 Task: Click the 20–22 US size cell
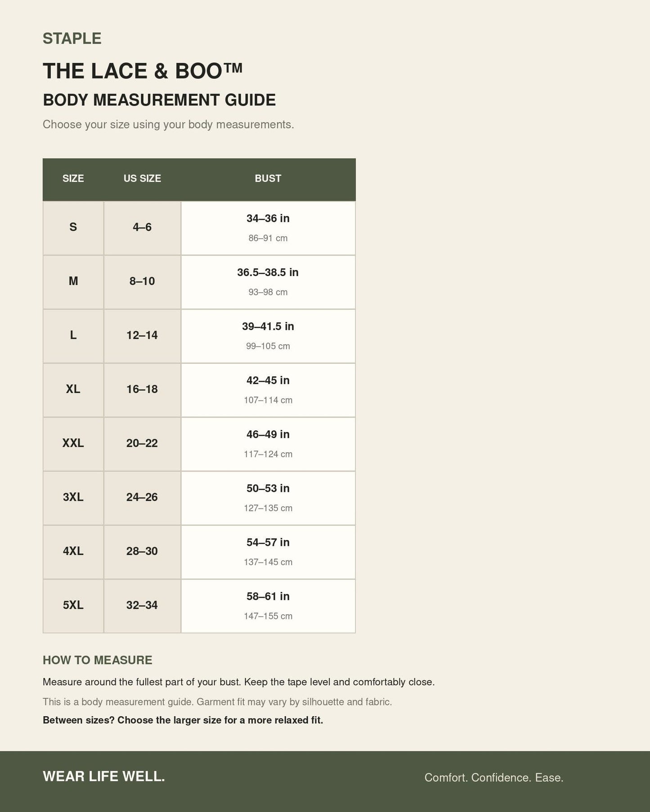coord(142,444)
